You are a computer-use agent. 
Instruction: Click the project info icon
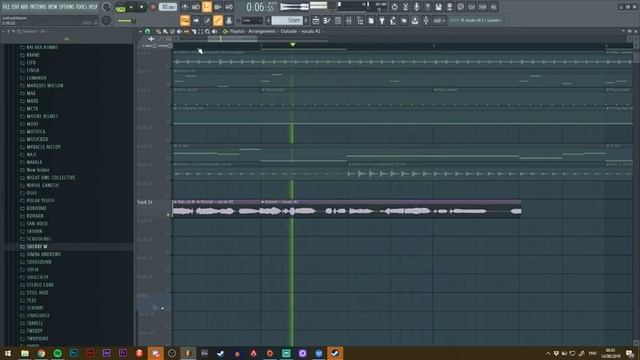click(x=460, y=7)
